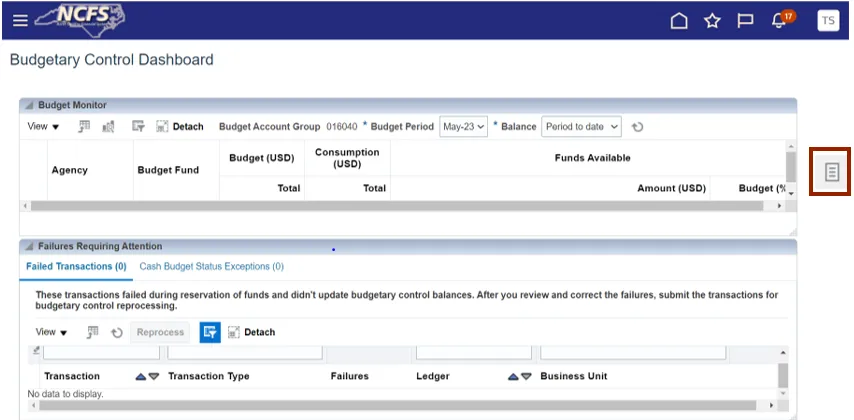The height and width of the screenshot is (420, 854).
Task: Open View menu in Failures section
Action: point(51,332)
